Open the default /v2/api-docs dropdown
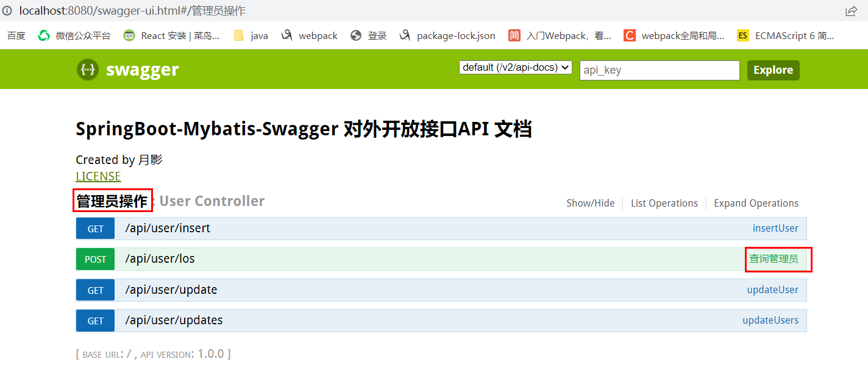Image resolution: width=868 pixels, height=384 pixels. point(516,67)
